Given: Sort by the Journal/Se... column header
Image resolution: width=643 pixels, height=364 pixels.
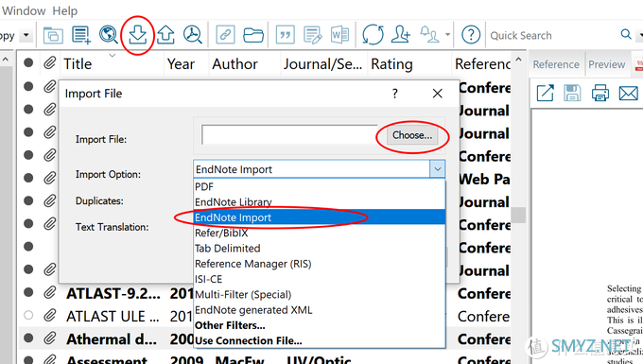Looking at the screenshot, I should tap(322, 64).
